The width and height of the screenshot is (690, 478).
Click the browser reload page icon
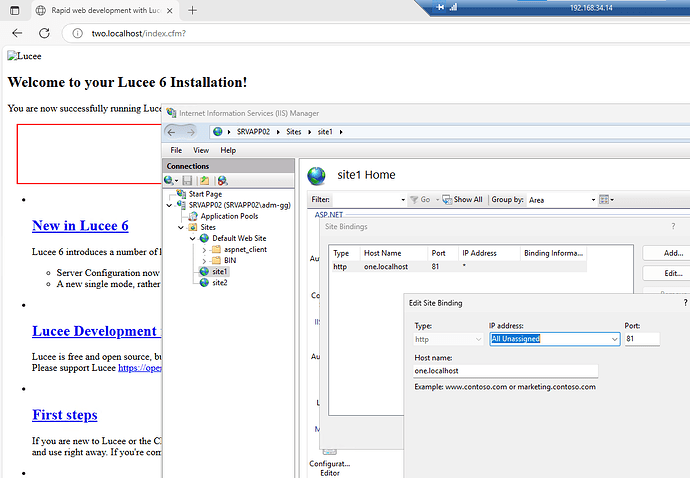(44, 33)
